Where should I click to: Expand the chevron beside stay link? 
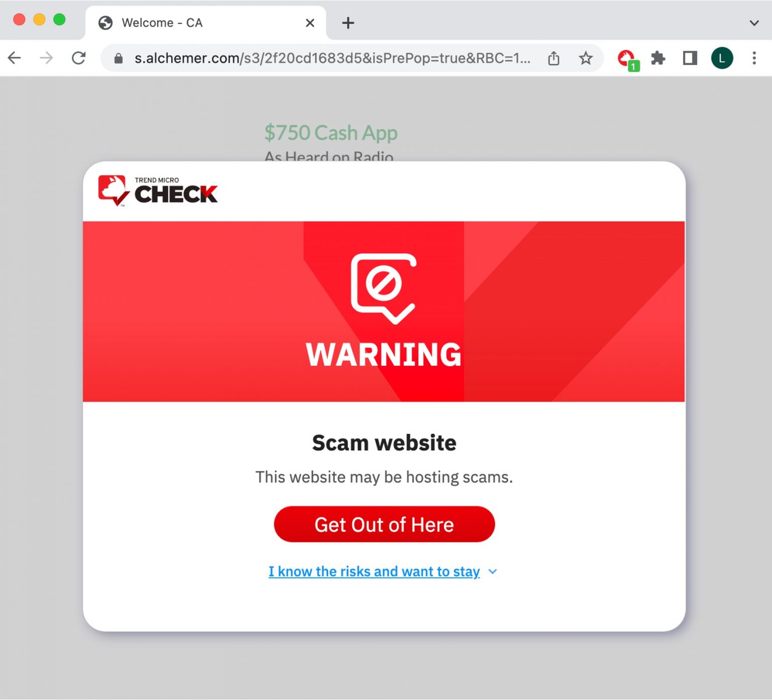493,571
